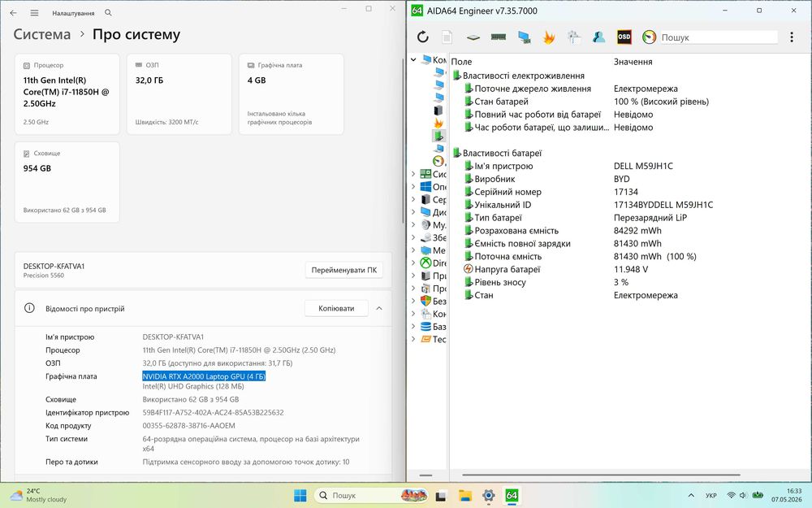Image resolution: width=812 pixels, height=508 pixels.
Task: Select the gauge Sensor tree item
Action: (438, 161)
